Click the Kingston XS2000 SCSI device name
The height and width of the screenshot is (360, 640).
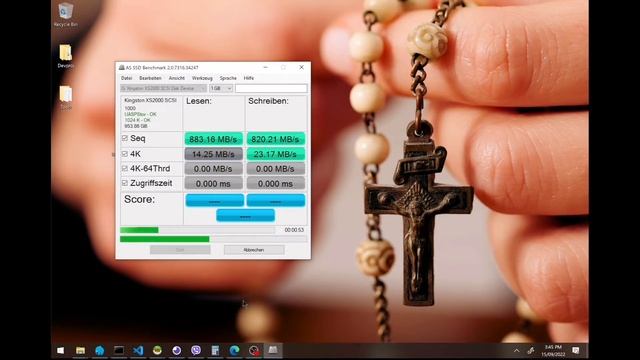tap(151, 100)
